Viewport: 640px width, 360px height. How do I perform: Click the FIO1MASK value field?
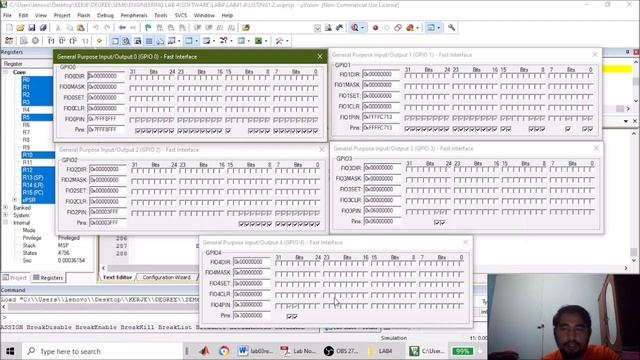tap(381, 85)
